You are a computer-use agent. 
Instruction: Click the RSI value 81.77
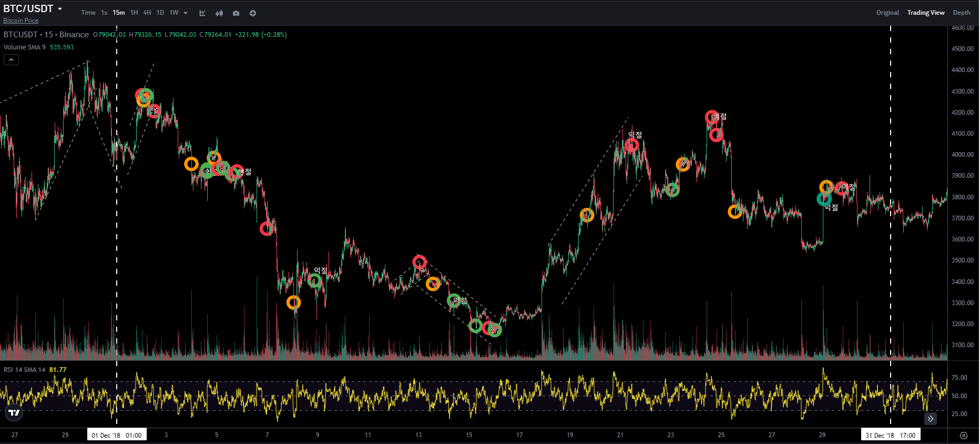58,370
